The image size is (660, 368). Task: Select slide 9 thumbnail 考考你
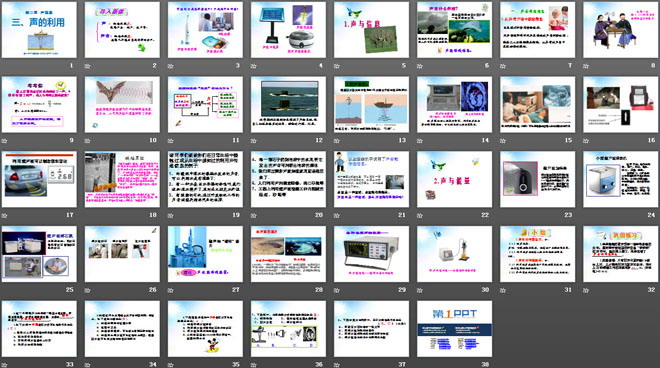[x=39, y=104]
